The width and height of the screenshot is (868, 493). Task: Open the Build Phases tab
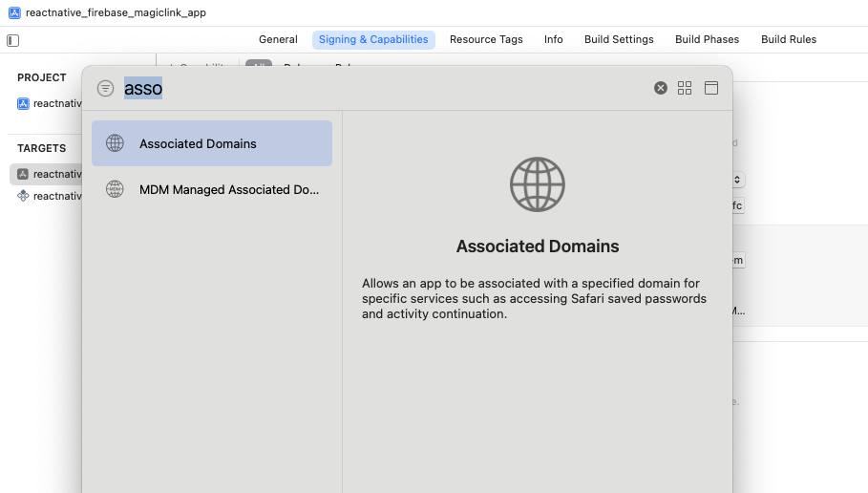coord(707,39)
